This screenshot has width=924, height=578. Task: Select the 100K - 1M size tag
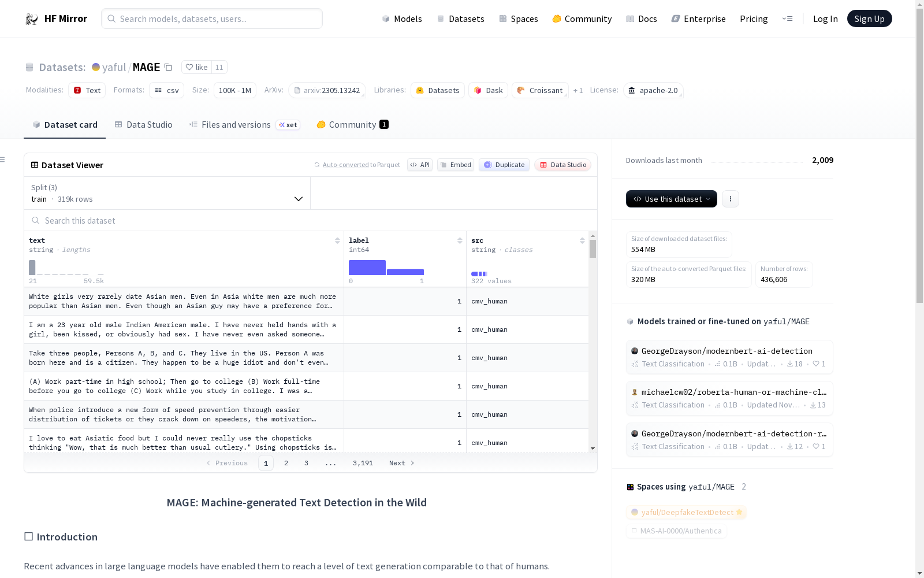point(235,90)
